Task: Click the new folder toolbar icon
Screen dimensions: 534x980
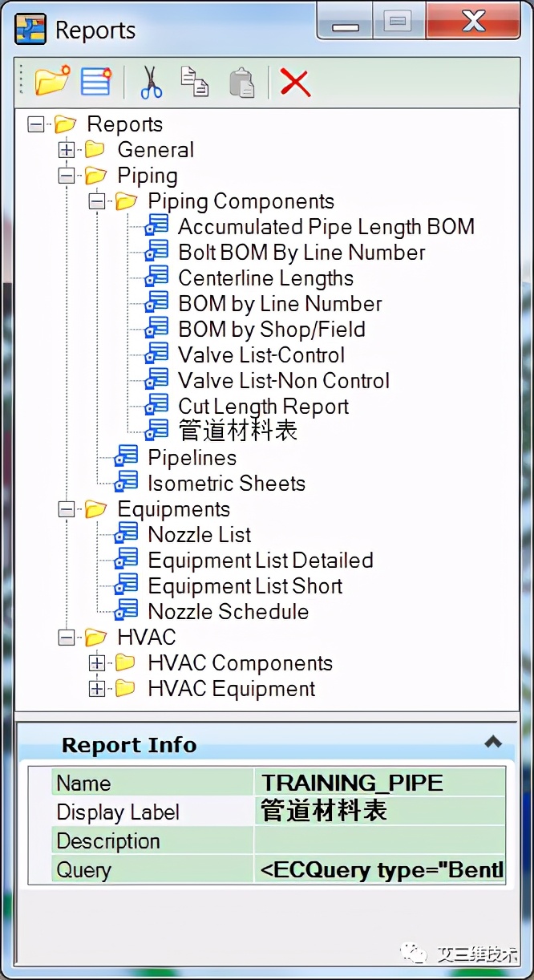Action: tap(52, 81)
